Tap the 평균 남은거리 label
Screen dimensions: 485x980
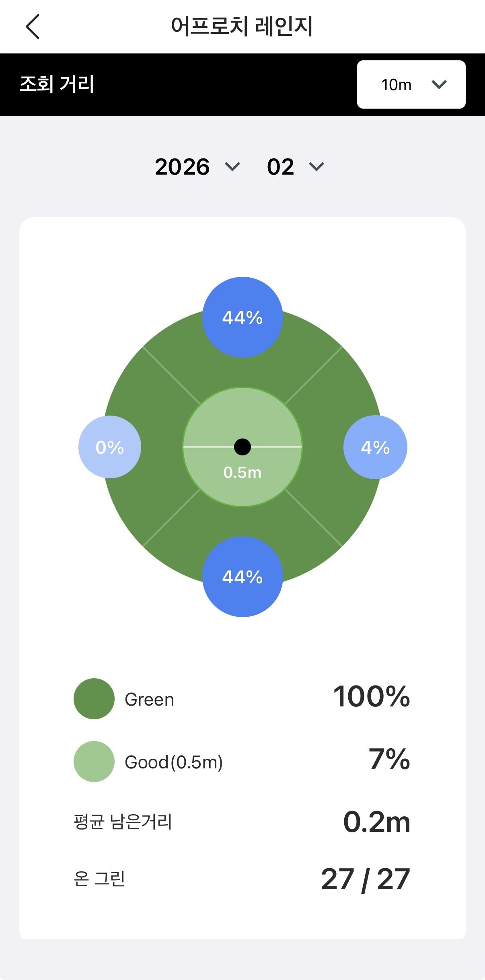[123, 821]
